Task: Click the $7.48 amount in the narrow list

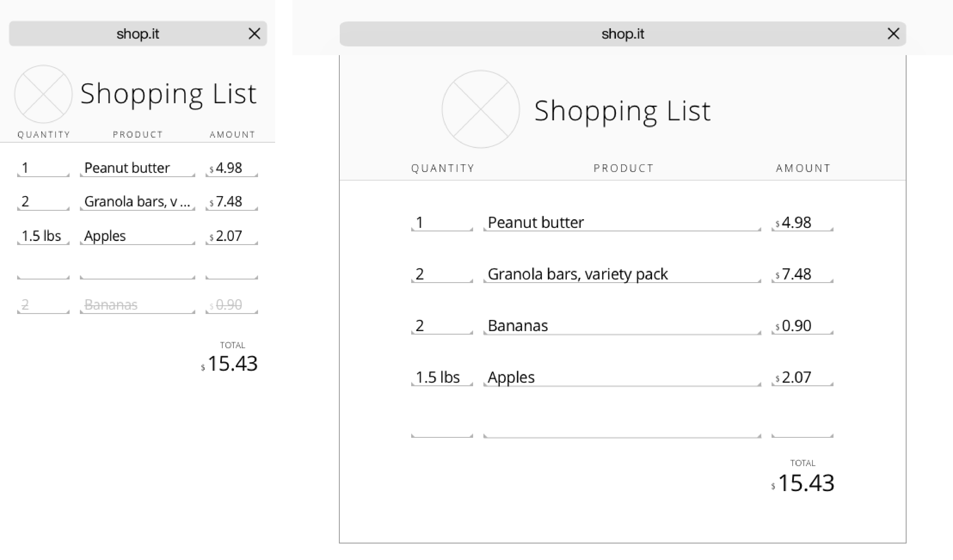Action: [x=231, y=201]
